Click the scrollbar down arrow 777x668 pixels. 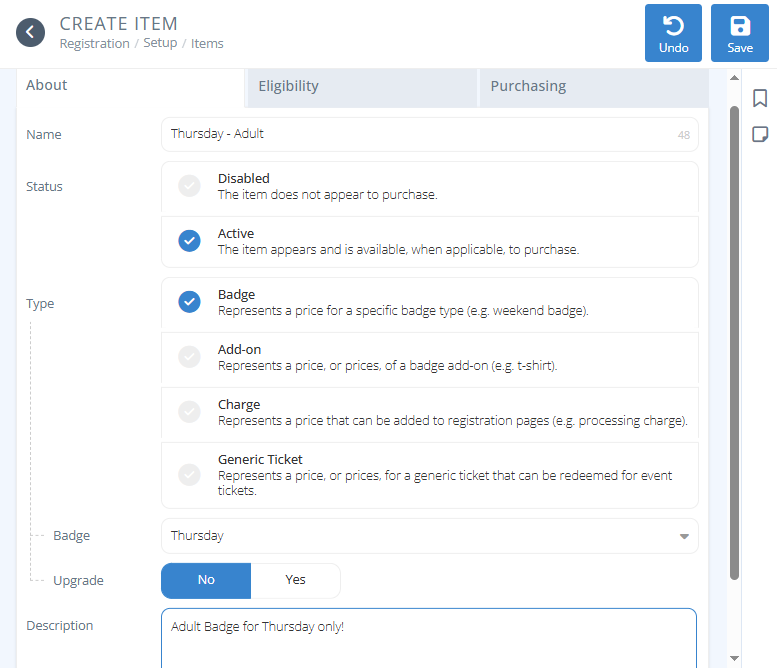[734, 658]
